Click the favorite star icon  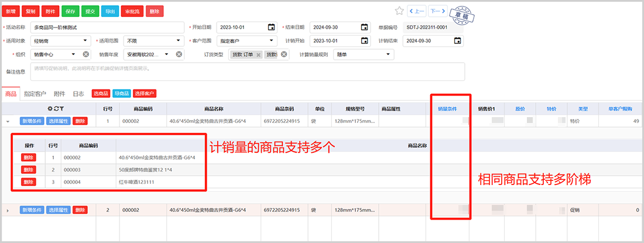[399, 11]
